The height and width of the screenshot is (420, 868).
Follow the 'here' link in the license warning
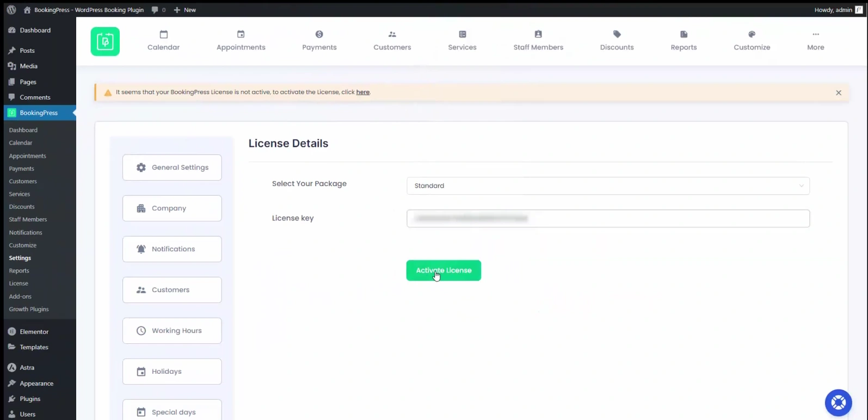point(362,92)
